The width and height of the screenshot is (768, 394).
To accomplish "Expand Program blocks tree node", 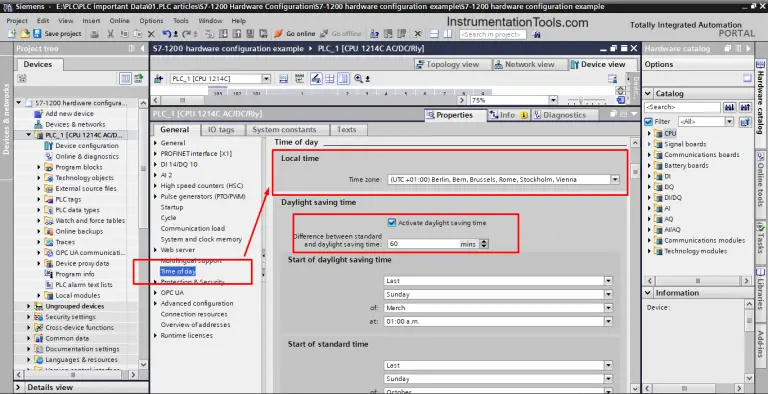I will (x=39, y=167).
